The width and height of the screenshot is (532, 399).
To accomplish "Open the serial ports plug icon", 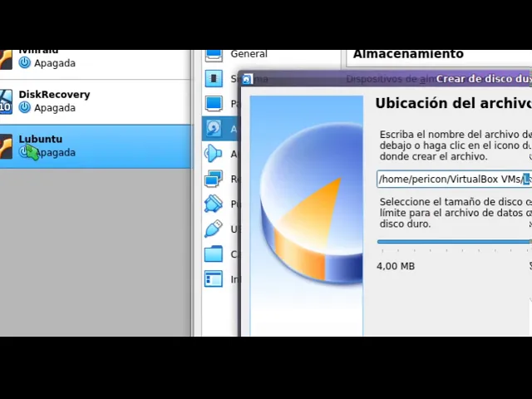I will click(214, 204).
